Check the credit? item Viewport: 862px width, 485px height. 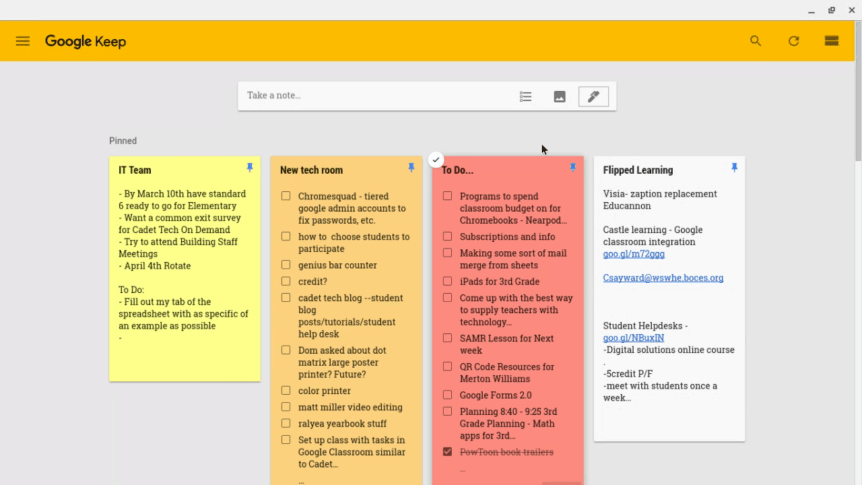(286, 282)
